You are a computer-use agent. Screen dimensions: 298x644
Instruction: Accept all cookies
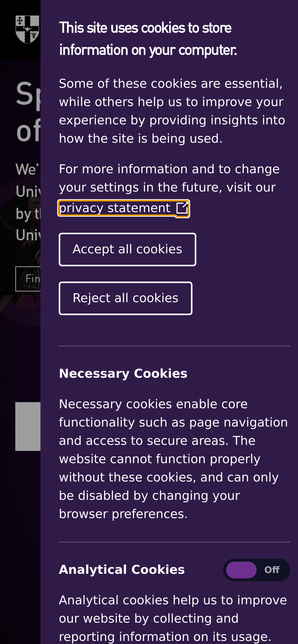click(127, 250)
